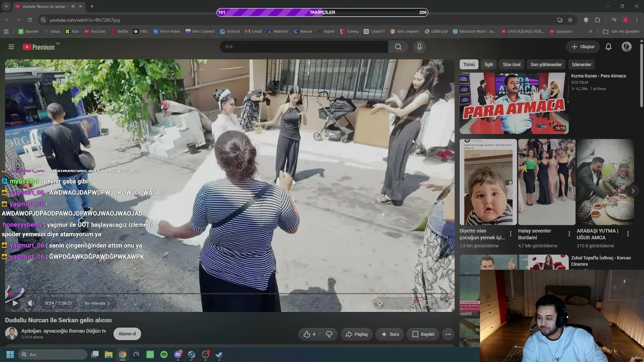Show more bookmarks with the overflow chevron
The width and height of the screenshot is (644, 362).
[591, 31]
